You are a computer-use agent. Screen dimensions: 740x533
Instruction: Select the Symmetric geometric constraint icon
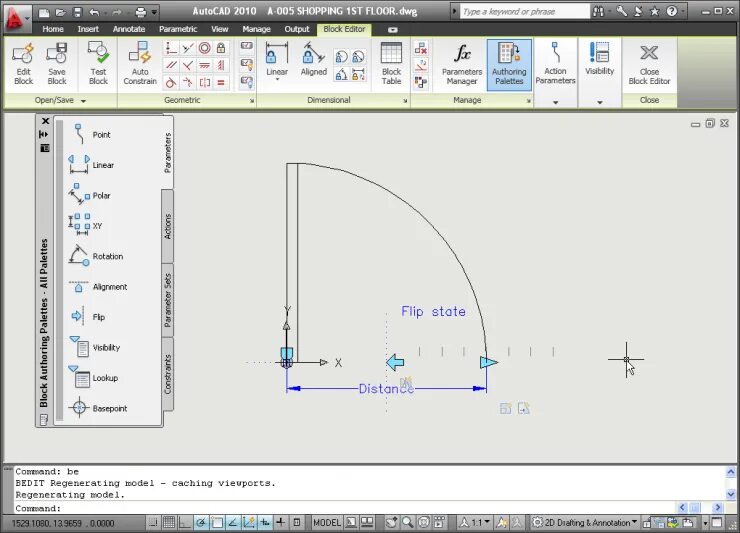(x=204, y=83)
